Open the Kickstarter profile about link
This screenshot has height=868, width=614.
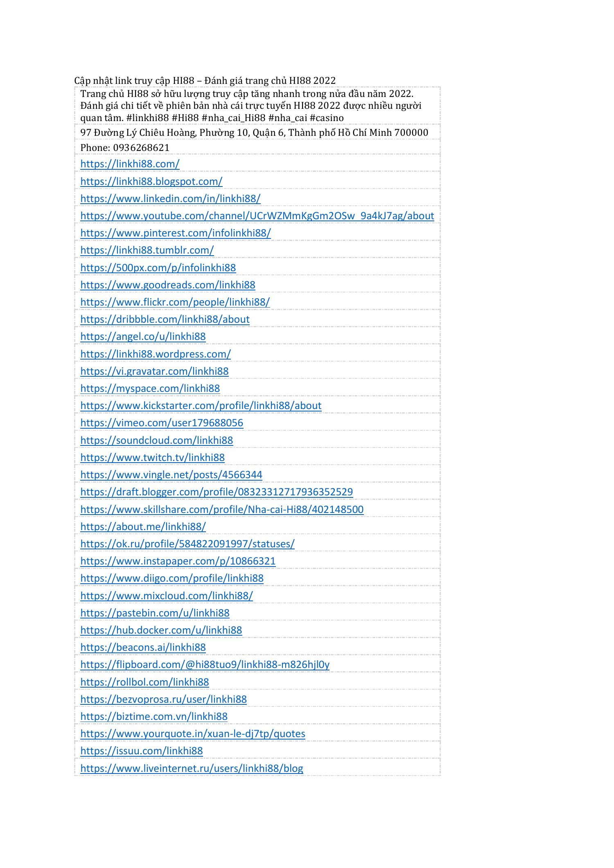click(x=201, y=405)
